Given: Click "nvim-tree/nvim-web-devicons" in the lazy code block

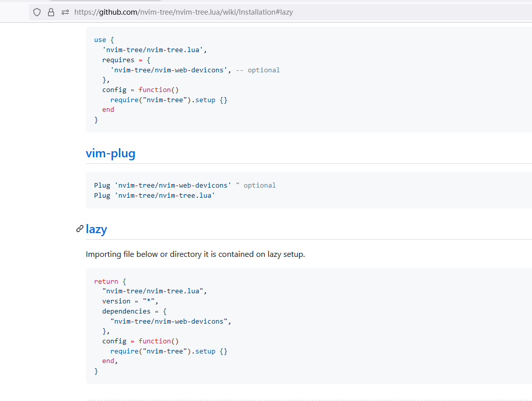Looking at the screenshot, I should tap(168, 321).
